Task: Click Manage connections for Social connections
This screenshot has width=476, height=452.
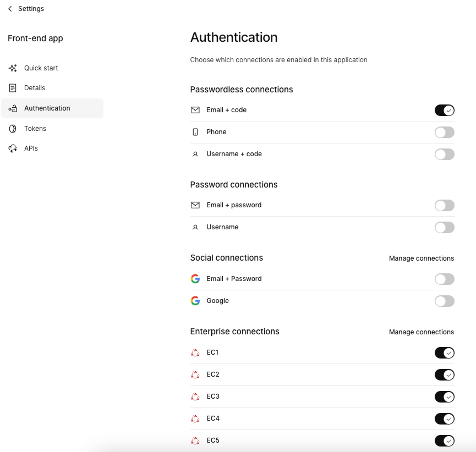Action: (421, 258)
